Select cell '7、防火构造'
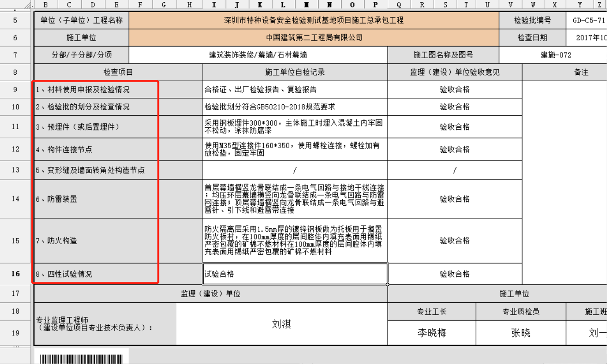This screenshot has height=364, width=607. [118, 241]
